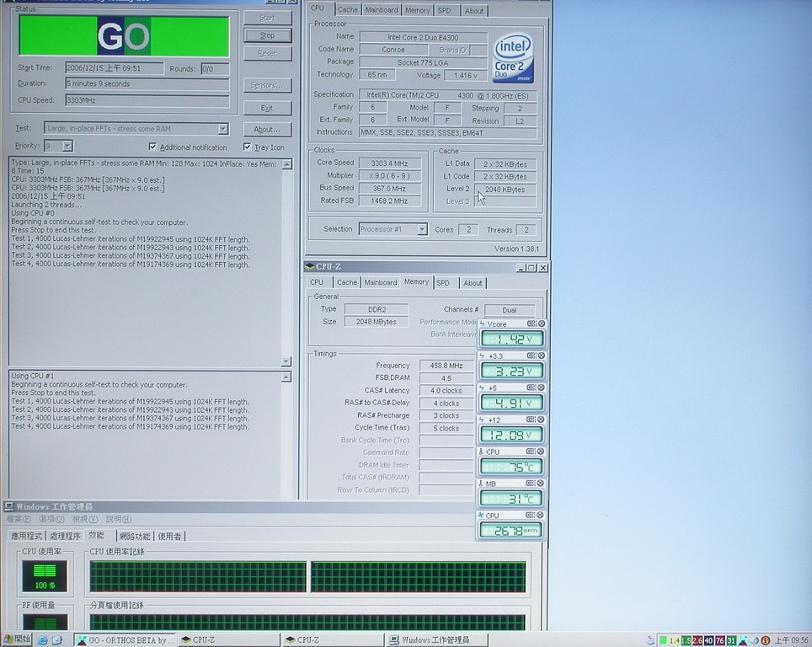Toggle the Tray Icon checkbox in Orthos

(247, 147)
